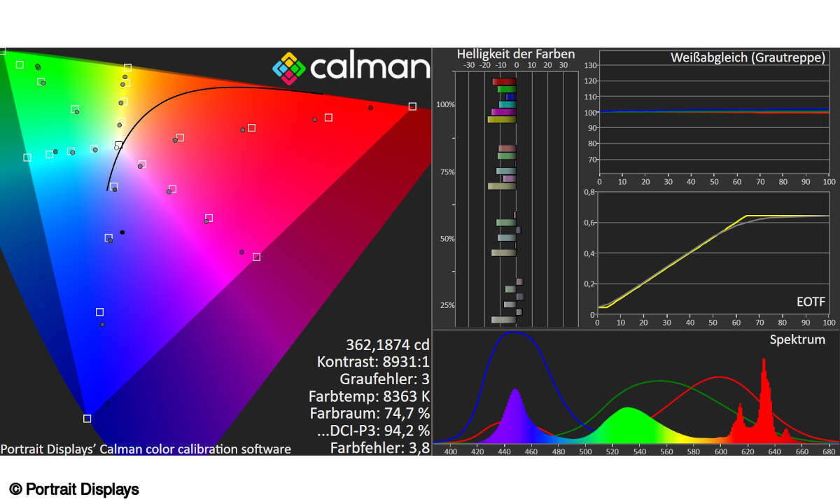Click the green bar in the 100% brightness group
840x504 pixels.
coord(507,89)
